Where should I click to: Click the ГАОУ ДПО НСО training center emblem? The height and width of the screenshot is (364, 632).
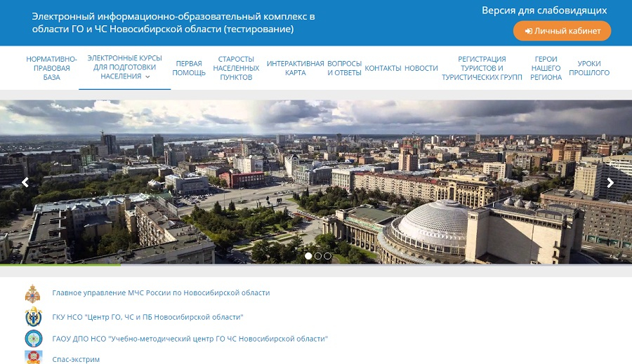[x=33, y=339]
